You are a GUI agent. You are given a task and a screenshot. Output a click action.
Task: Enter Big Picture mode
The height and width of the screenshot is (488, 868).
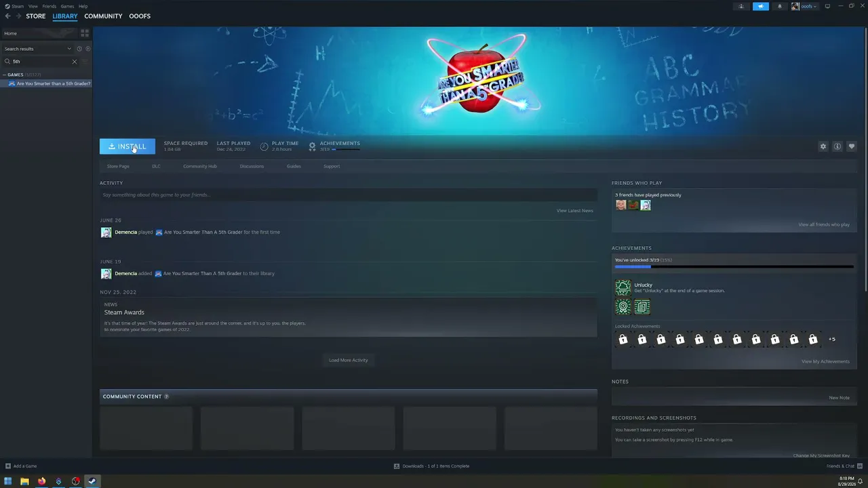click(827, 6)
